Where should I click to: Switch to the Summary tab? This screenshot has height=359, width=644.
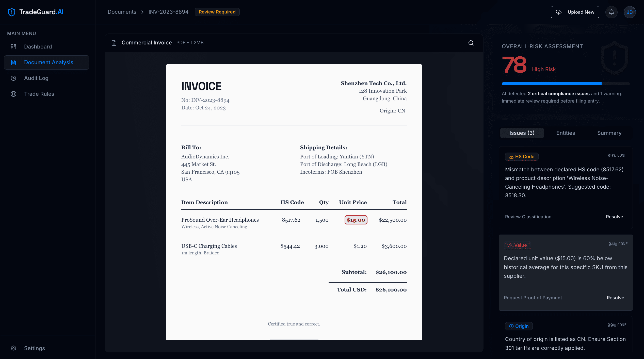click(x=609, y=133)
